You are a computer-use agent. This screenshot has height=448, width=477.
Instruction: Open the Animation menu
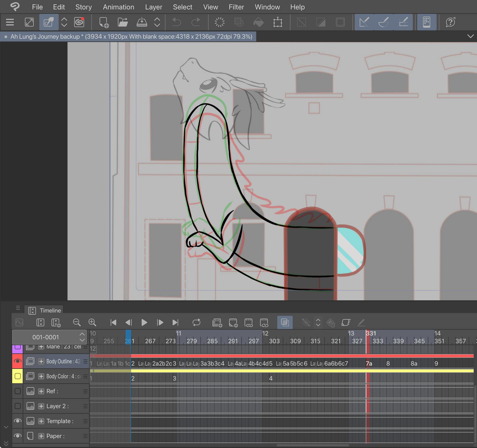pos(118,7)
